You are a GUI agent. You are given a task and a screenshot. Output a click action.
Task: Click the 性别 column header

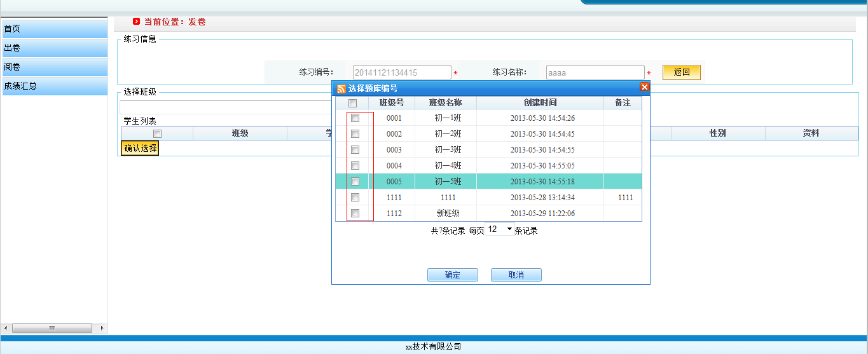pyautogui.click(x=718, y=133)
